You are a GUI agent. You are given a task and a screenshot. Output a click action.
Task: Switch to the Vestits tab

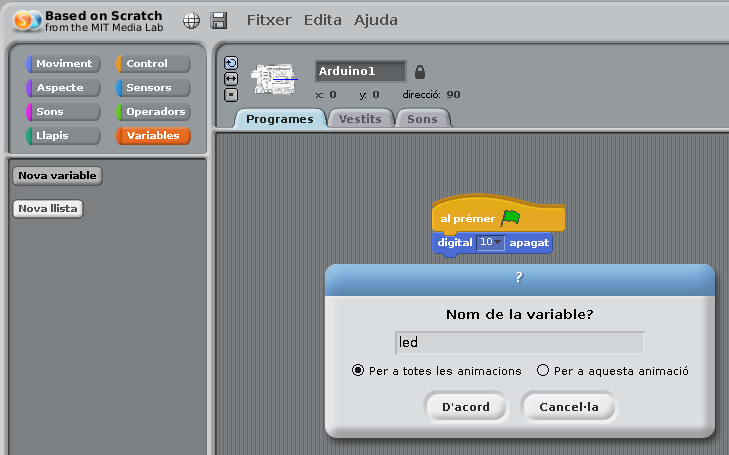click(360, 119)
